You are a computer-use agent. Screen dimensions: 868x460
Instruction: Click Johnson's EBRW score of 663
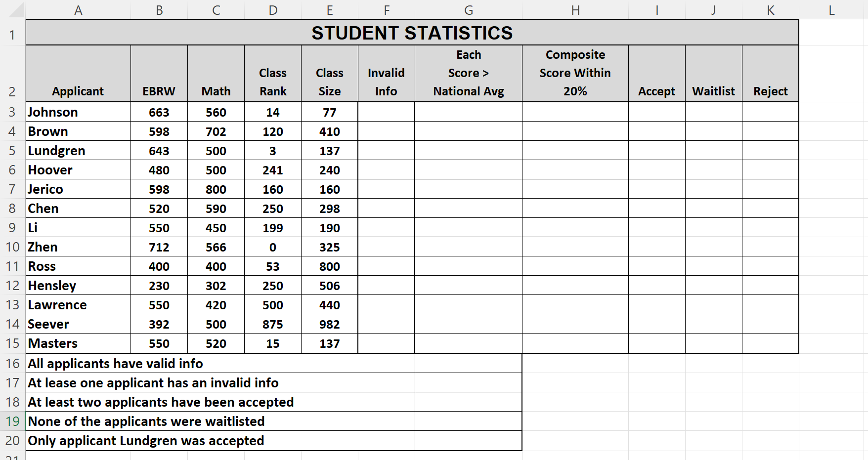159,112
